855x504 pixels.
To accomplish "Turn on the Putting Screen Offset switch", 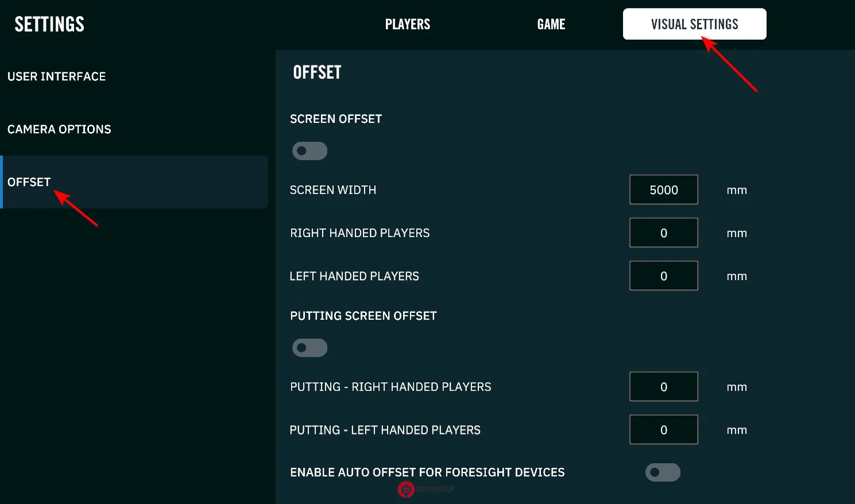I will (309, 348).
